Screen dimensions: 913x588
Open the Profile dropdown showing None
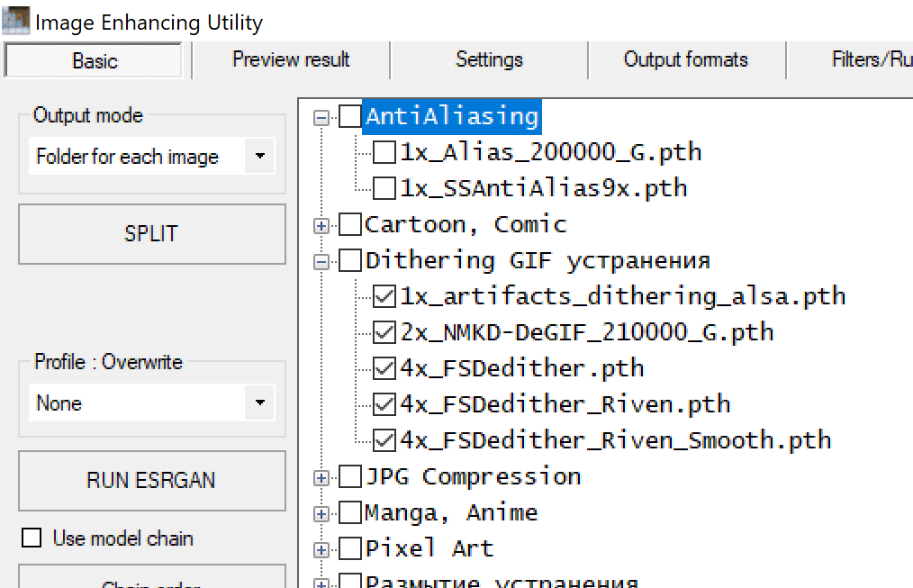260,403
